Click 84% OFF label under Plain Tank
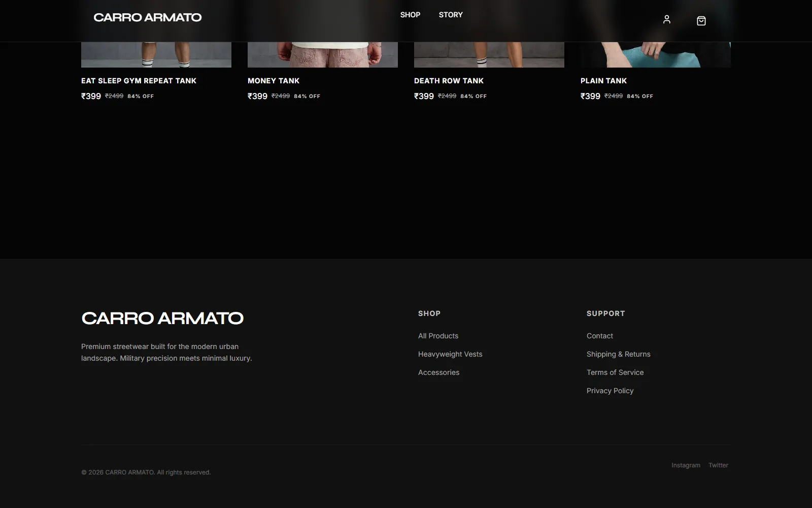The image size is (812, 508). (x=640, y=96)
